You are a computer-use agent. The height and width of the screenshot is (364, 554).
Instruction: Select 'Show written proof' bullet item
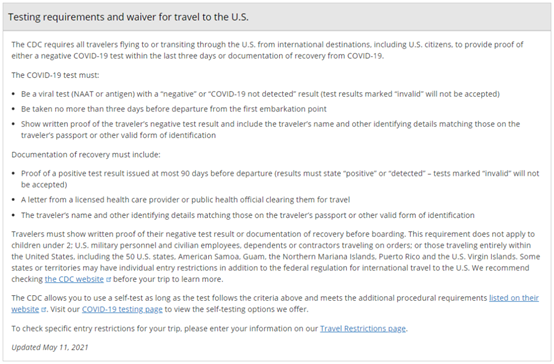270,130
